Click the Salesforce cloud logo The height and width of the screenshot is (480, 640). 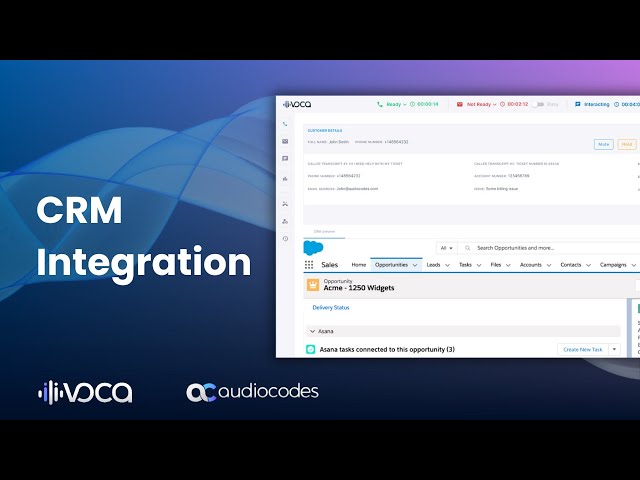313,248
